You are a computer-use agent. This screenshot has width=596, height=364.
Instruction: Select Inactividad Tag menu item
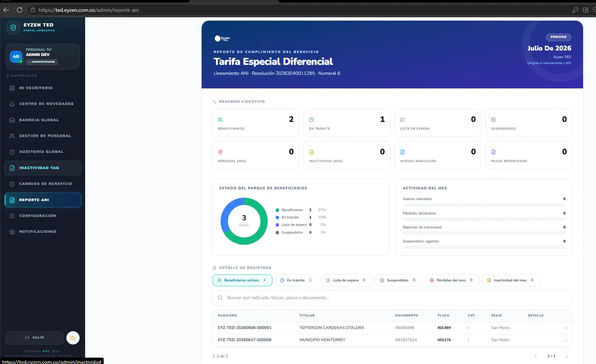[43, 168]
